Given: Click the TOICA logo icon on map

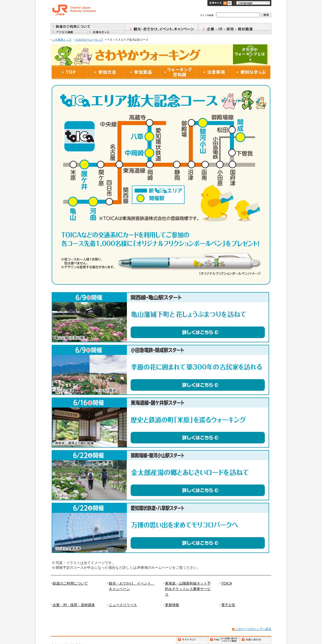Looking at the screenshot, I should 79,136.
